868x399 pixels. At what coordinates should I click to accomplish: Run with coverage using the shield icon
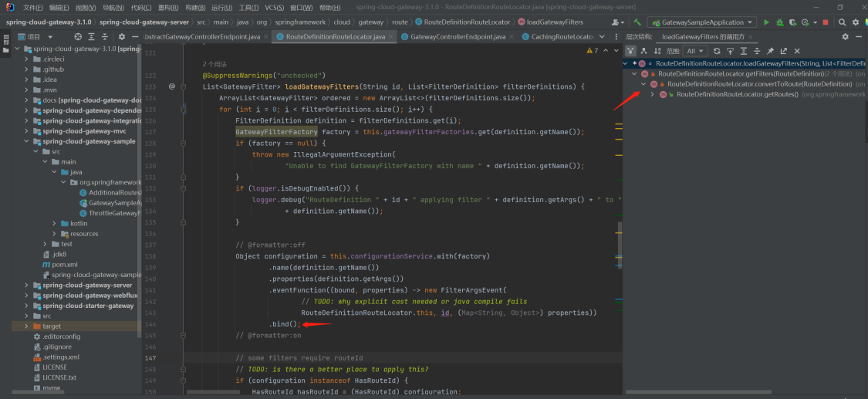[792, 22]
